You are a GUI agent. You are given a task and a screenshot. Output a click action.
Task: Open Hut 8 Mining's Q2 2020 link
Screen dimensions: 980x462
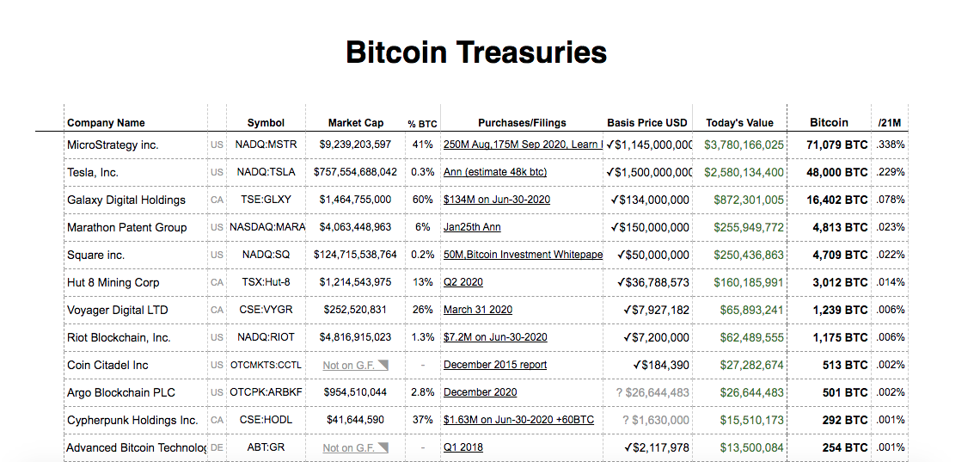(x=463, y=282)
